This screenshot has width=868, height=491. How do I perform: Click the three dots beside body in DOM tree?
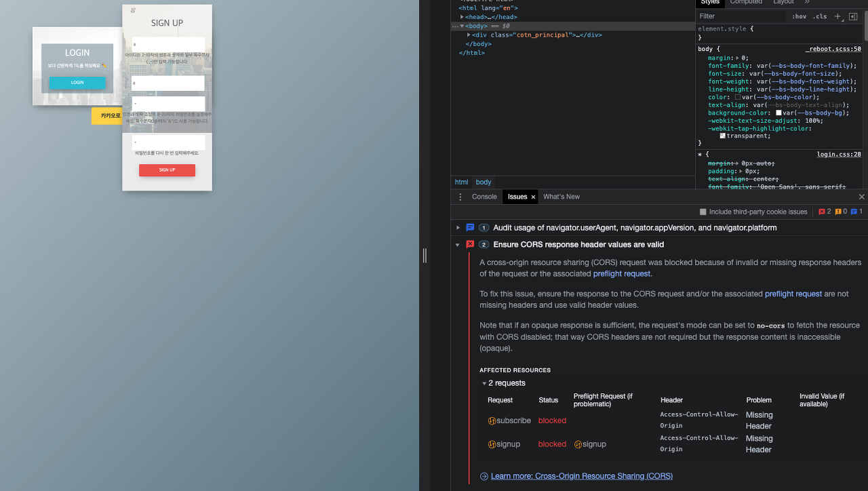(x=455, y=26)
